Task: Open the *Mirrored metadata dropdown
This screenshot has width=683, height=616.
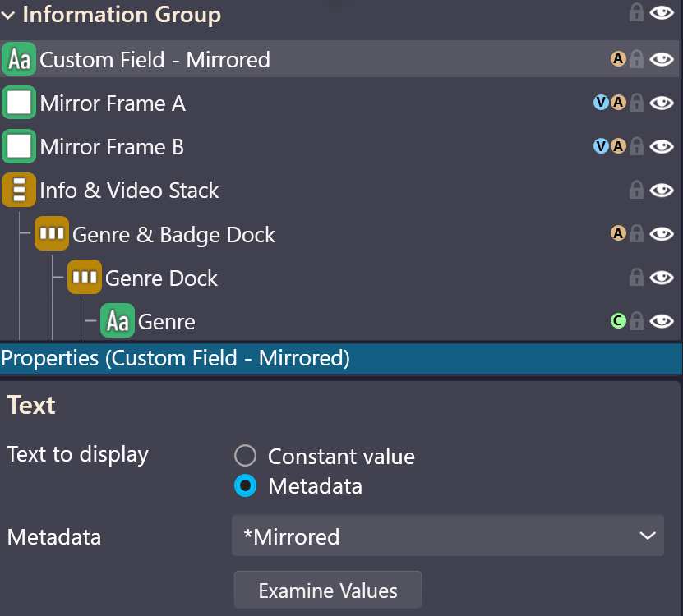Action: click(448, 536)
